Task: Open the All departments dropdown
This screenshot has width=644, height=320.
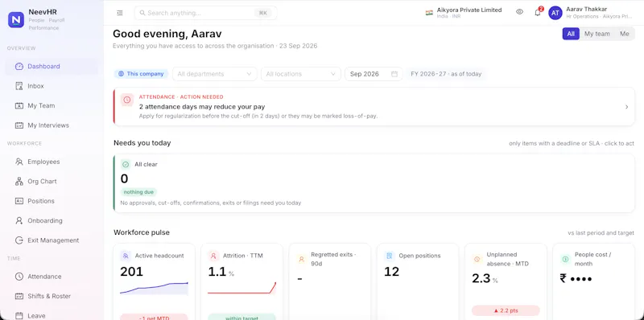Action: [215, 74]
